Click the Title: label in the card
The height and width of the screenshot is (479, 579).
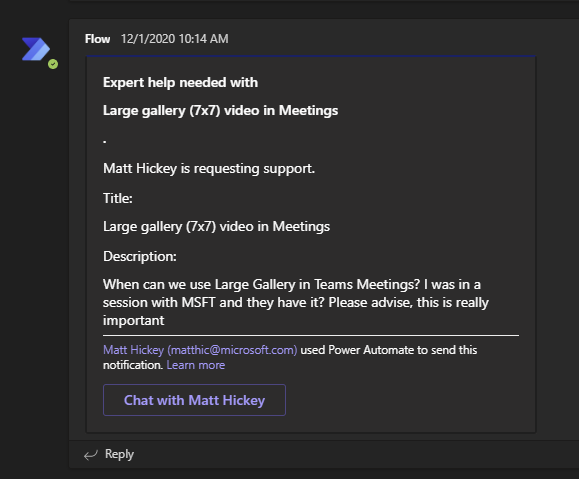[x=118, y=198]
